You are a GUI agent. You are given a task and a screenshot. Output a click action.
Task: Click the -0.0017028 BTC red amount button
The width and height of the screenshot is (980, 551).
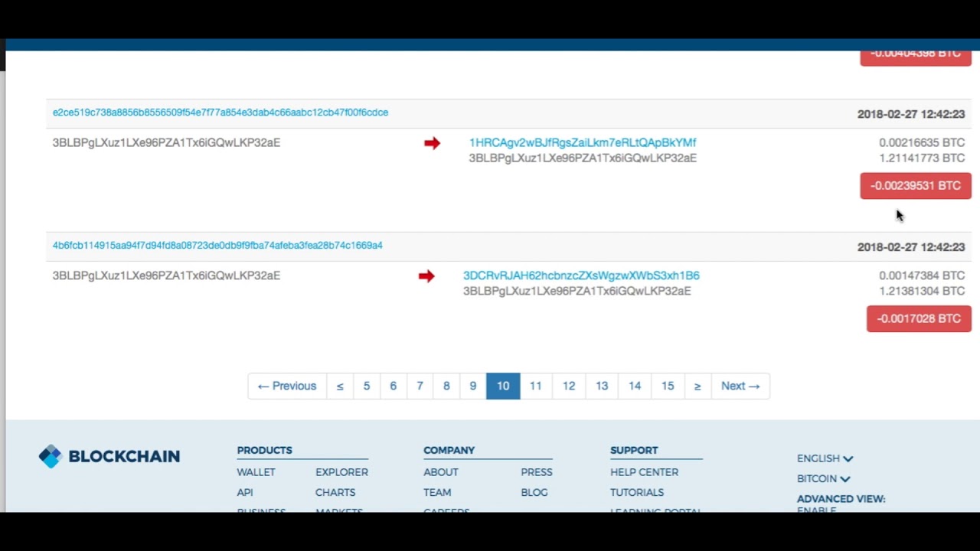(919, 319)
